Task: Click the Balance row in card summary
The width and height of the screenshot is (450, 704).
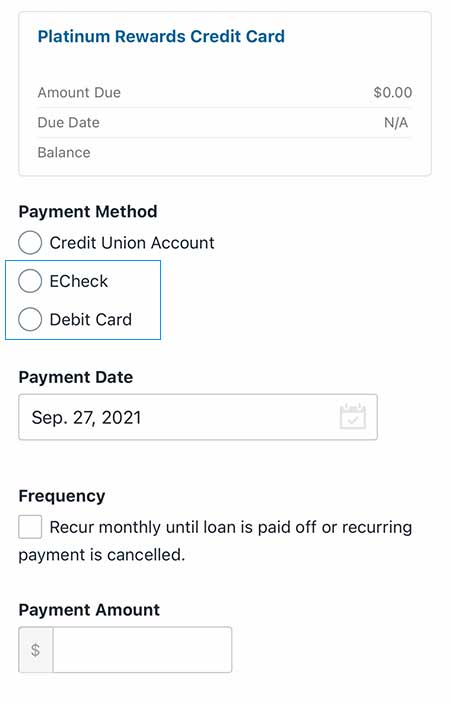Action: (225, 153)
